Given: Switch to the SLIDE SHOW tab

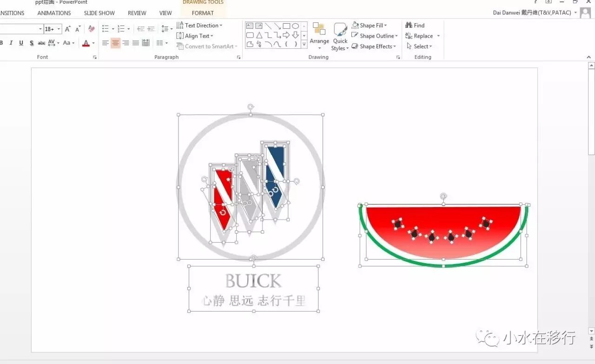Looking at the screenshot, I should pos(99,13).
